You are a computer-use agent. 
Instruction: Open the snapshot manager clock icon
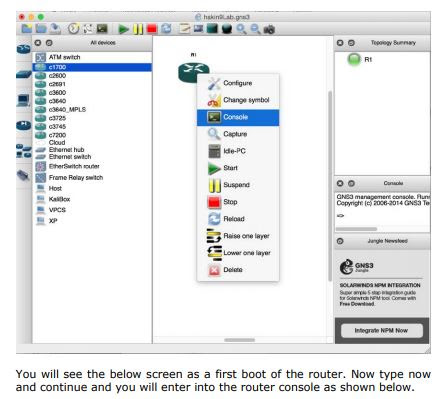74,29
